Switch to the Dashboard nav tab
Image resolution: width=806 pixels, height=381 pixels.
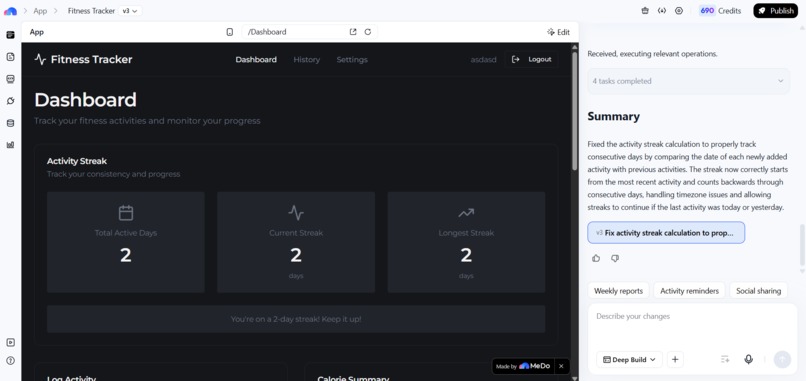256,60
